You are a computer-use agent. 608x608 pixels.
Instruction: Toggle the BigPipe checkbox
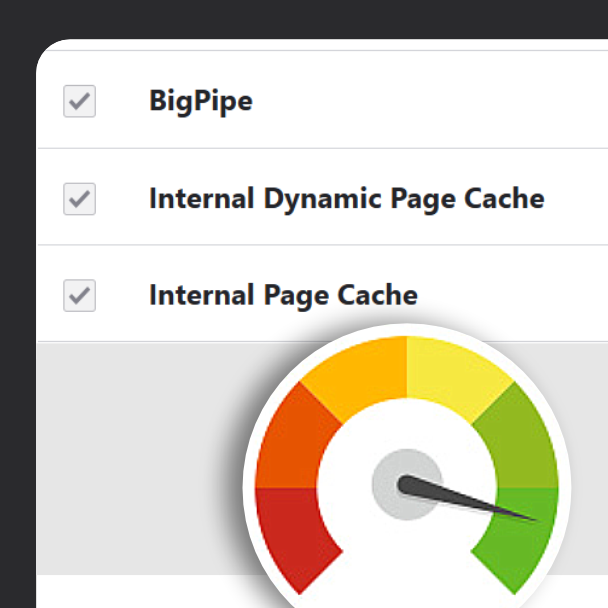pyautogui.click(x=79, y=101)
